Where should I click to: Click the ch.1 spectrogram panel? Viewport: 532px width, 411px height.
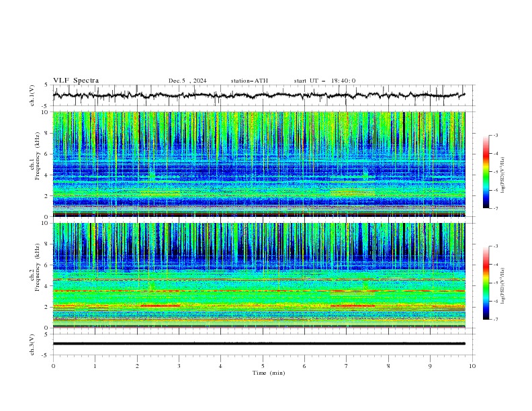tap(264, 164)
